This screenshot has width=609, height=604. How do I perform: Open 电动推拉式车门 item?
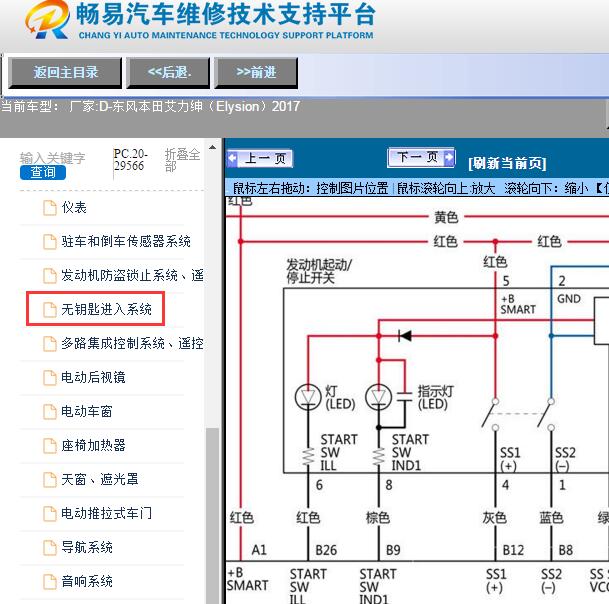(x=106, y=513)
